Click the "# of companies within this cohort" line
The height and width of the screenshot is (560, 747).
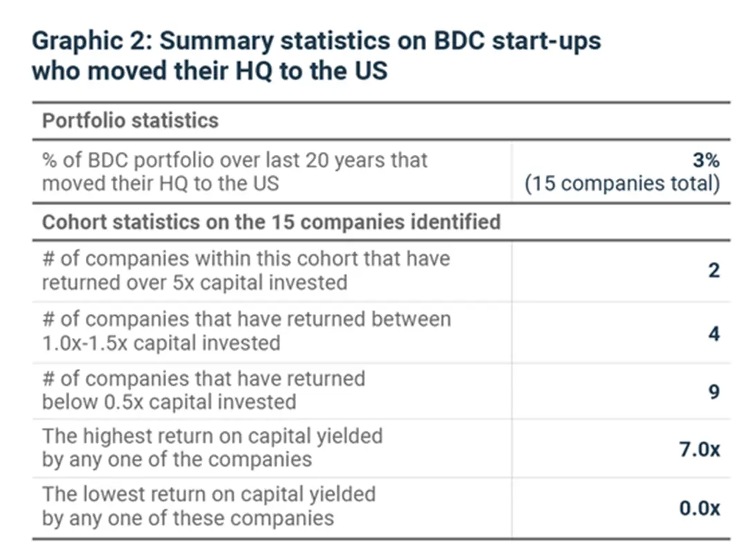(246, 259)
